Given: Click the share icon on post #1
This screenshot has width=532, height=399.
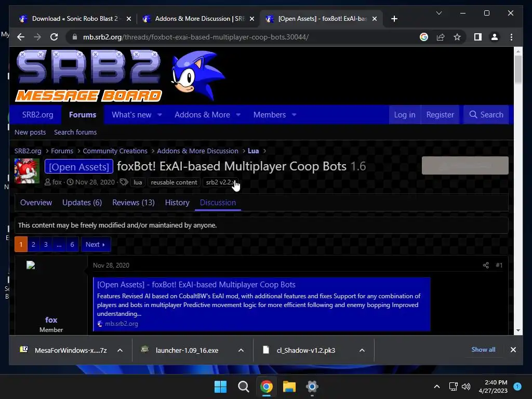Looking at the screenshot, I should tap(486, 265).
